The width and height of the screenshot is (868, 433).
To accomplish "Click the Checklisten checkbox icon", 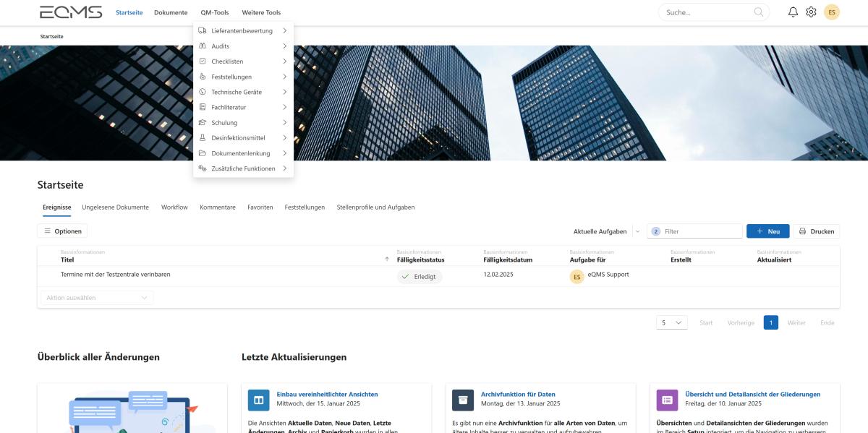I will tap(203, 61).
